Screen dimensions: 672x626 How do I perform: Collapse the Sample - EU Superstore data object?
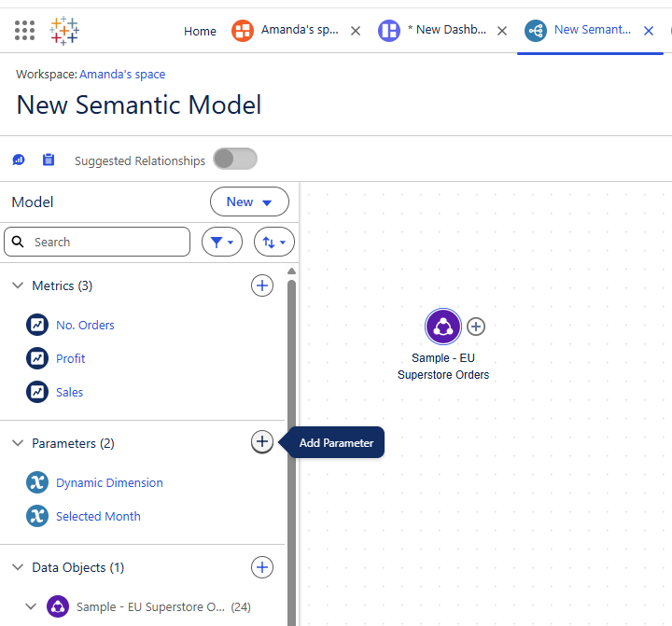[x=31, y=606]
